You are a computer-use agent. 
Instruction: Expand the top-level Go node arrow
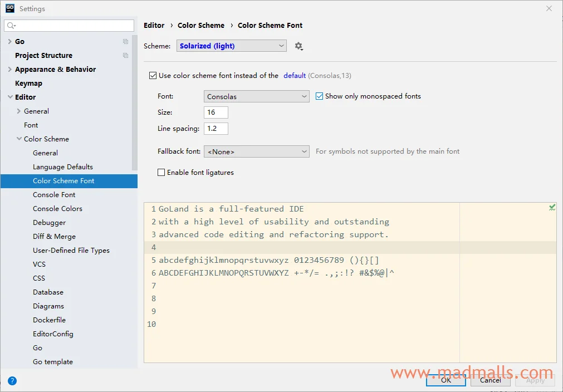point(9,42)
